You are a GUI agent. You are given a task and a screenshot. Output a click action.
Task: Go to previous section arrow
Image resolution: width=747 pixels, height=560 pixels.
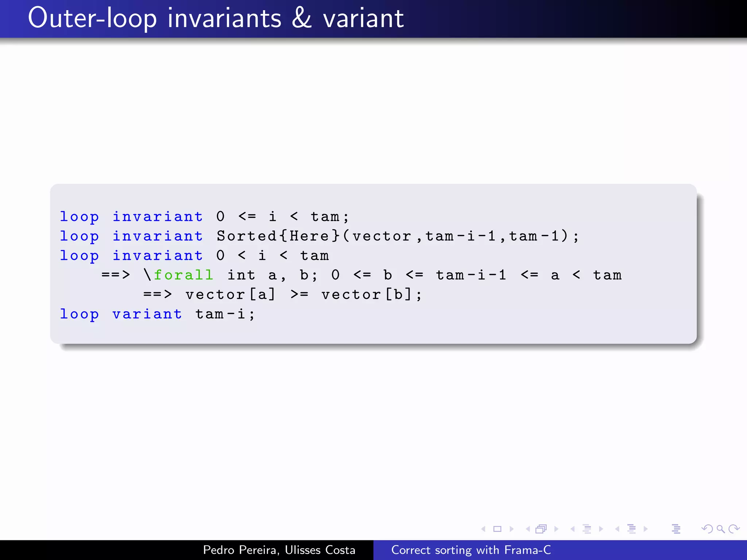[617, 529]
